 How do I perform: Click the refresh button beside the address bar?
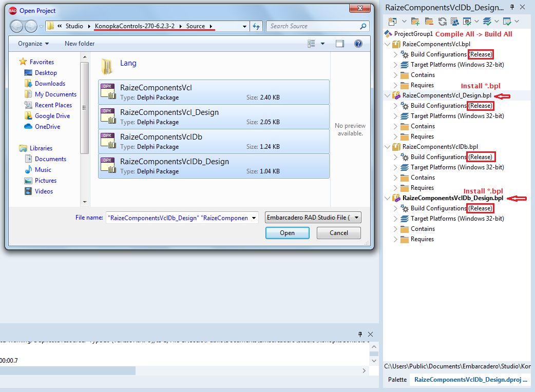pyautogui.click(x=256, y=26)
